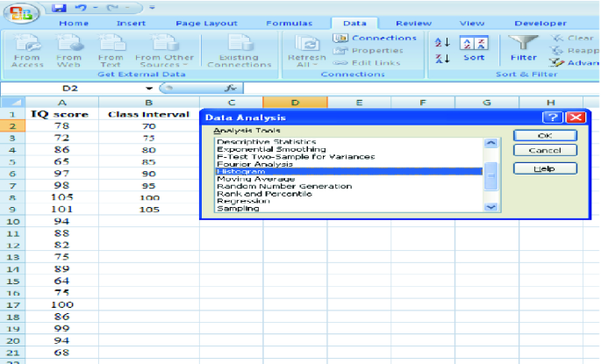Open the Office button menu

(22, 13)
